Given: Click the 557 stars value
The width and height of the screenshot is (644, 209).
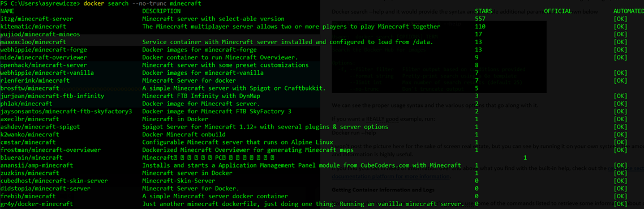Looking at the screenshot, I should (480, 19).
